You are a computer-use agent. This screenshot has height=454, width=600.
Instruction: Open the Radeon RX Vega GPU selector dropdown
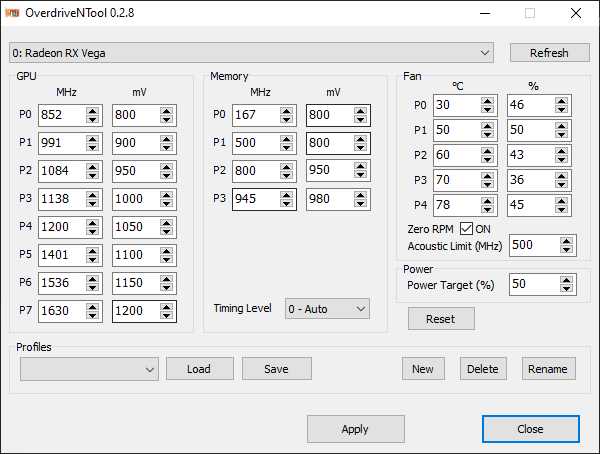(x=251, y=52)
